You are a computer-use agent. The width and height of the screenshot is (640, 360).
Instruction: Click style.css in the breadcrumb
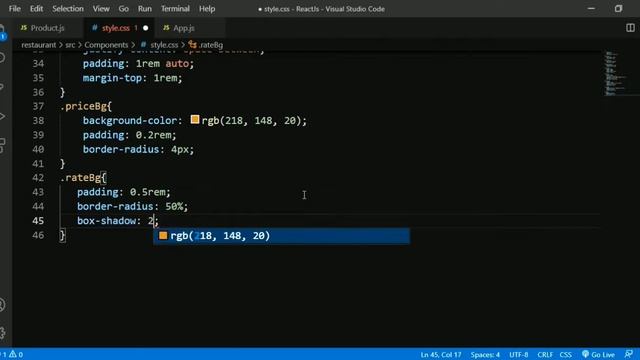pyautogui.click(x=164, y=45)
